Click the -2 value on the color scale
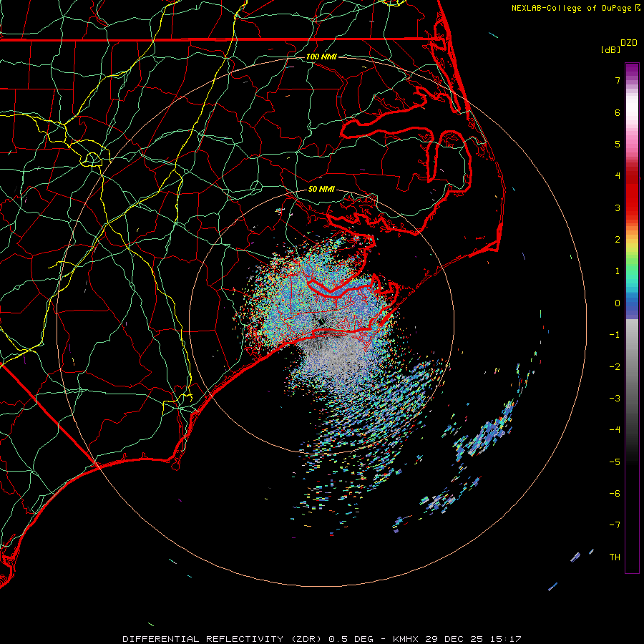Screen dimensions: 644x644 pyautogui.click(x=615, y=367)
